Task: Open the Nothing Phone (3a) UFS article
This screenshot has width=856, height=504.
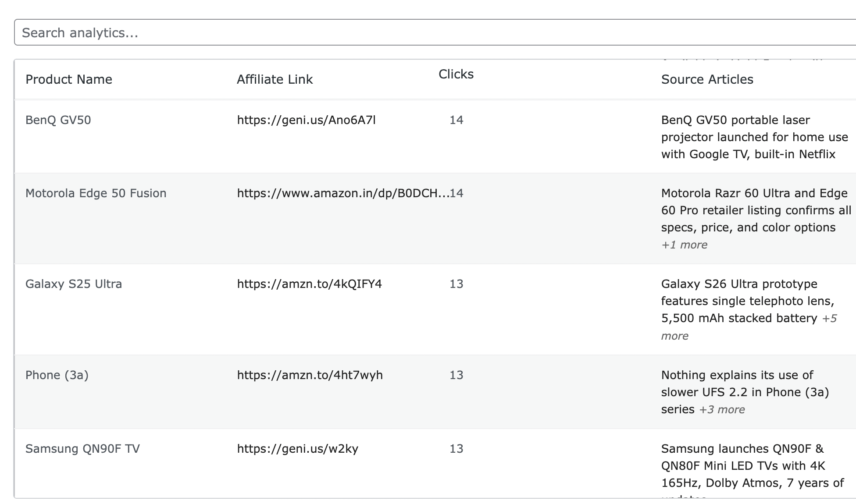Action: (745, 392)
